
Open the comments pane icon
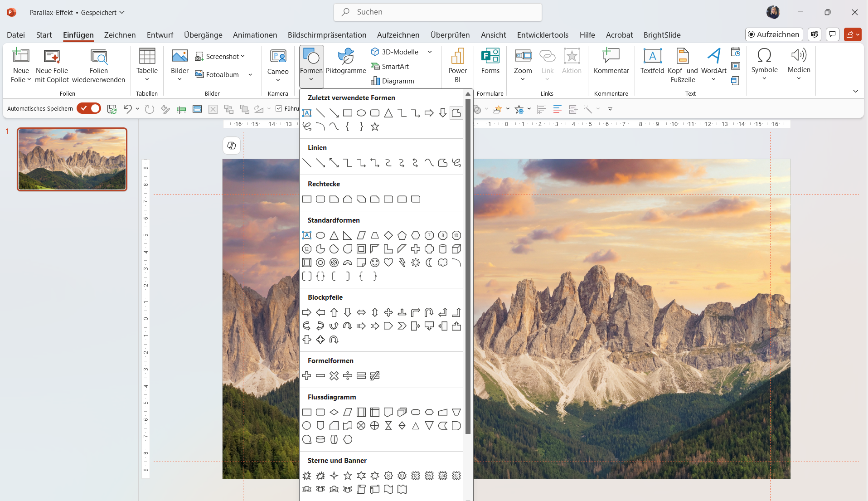(x=832, y=34)
